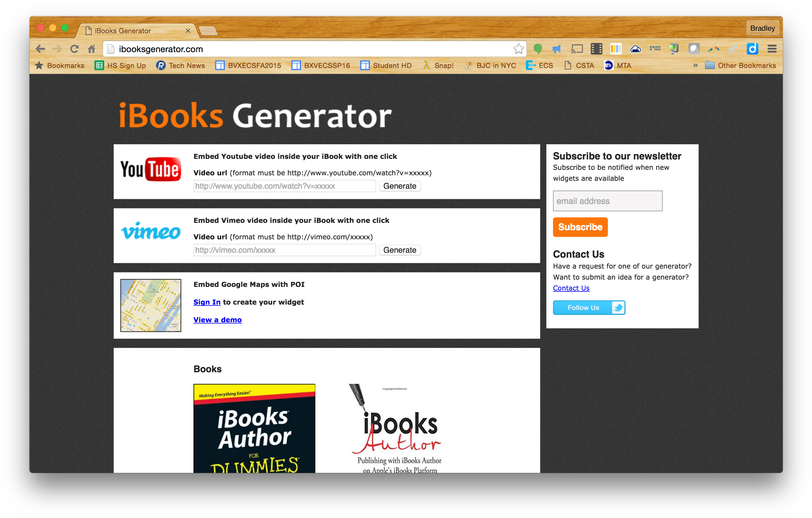Click the bookmark star in address bar
The height and width of the screenshot is (518, 812).
(518, 49)
